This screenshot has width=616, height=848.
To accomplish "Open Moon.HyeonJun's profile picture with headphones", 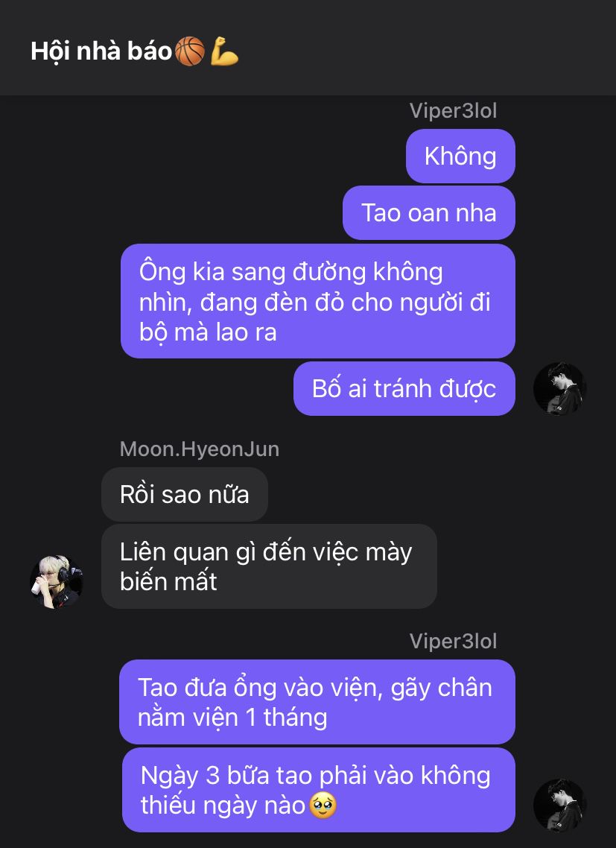I will click(57, 582).
